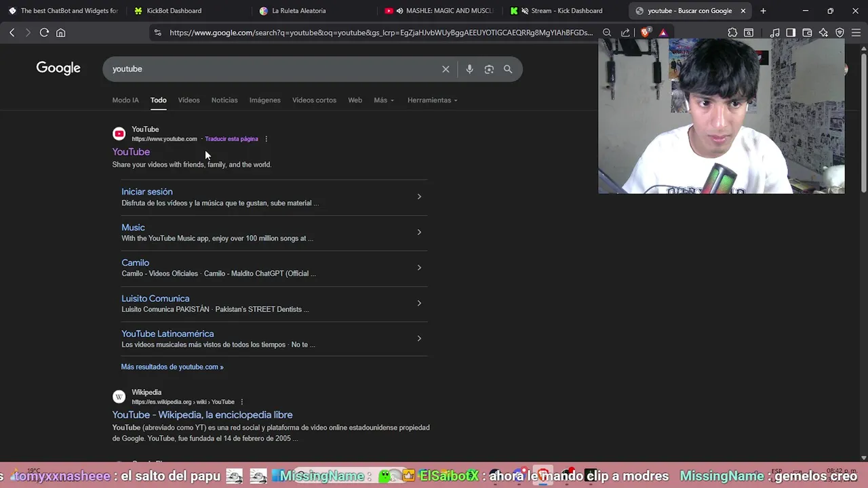Screen dimensions: 868x488
Task: Expand the Camilo sitelink arrow
Action: [x=419, y=267]
